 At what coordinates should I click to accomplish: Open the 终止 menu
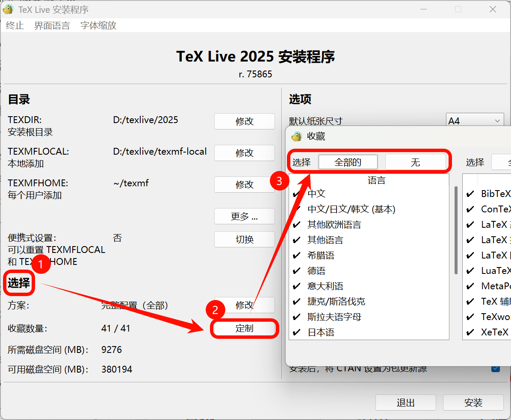click(x=15, y=26)
